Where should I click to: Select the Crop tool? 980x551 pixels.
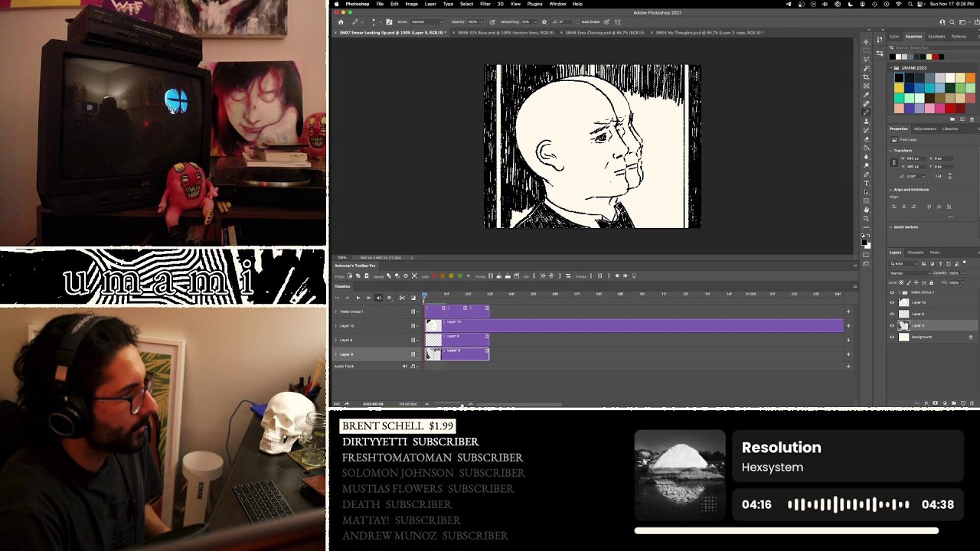[x=866, y=77]
